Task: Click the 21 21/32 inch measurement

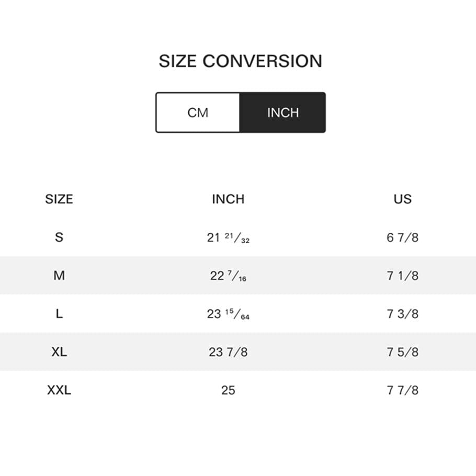Action: (x=228, y=238)
